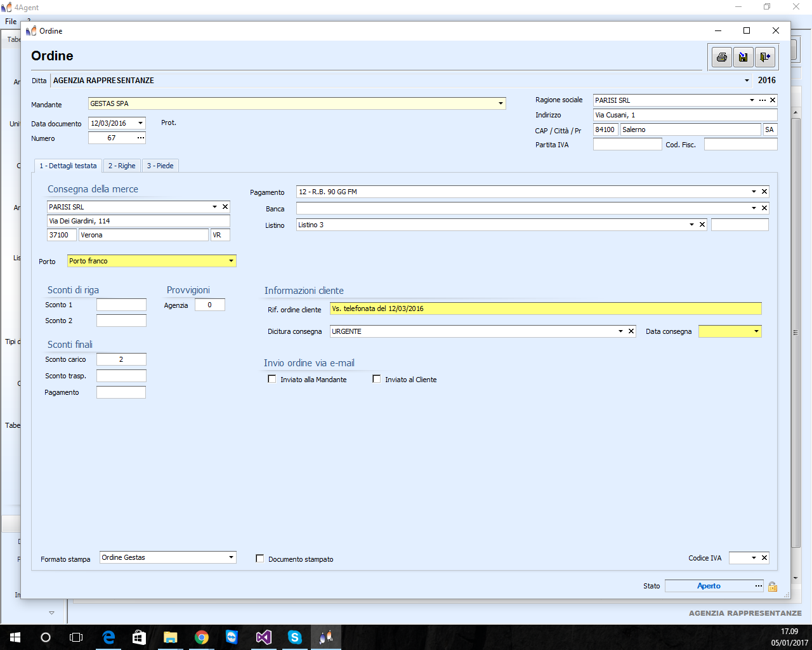Open TeamViewer from the taskbar

tap(232, 637)
